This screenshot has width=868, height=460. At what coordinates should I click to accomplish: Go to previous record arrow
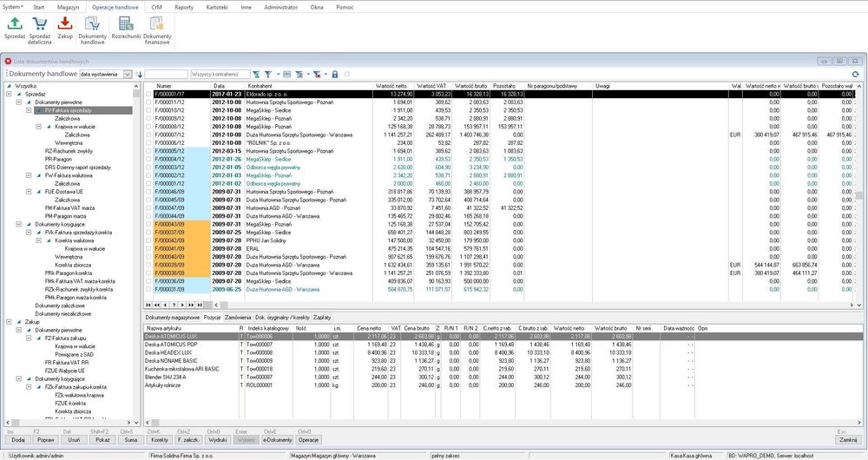pyautogui.click(x=165, y=305)
